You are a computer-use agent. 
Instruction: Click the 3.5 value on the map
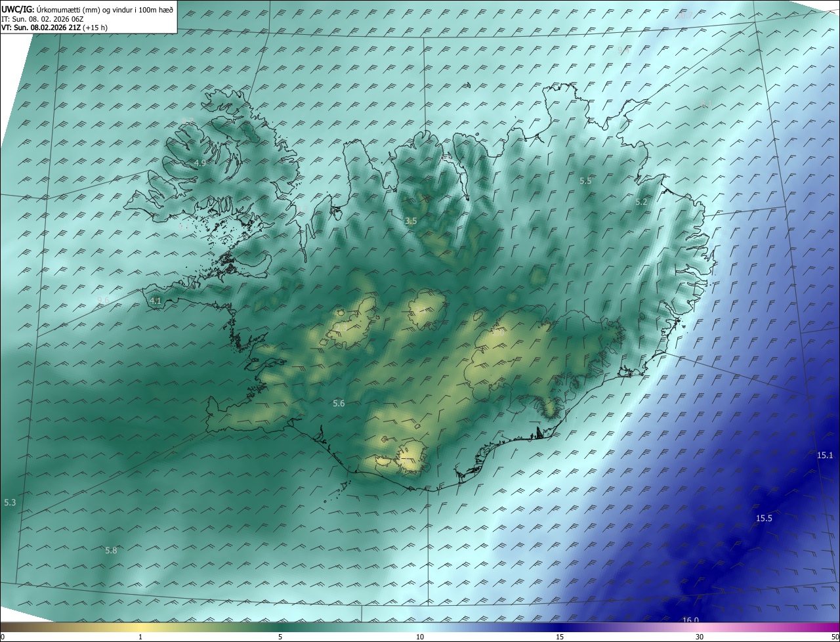(411, 221)
